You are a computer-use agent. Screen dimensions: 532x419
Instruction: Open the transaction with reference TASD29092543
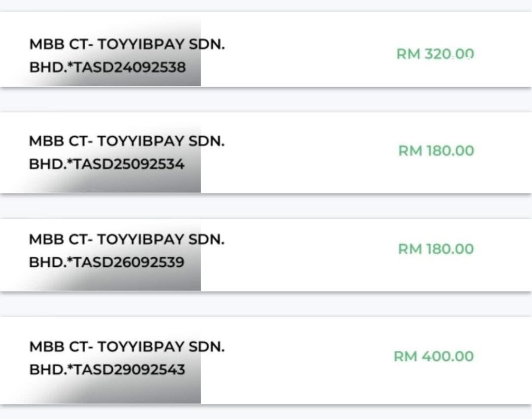click(x=129, y=370)
